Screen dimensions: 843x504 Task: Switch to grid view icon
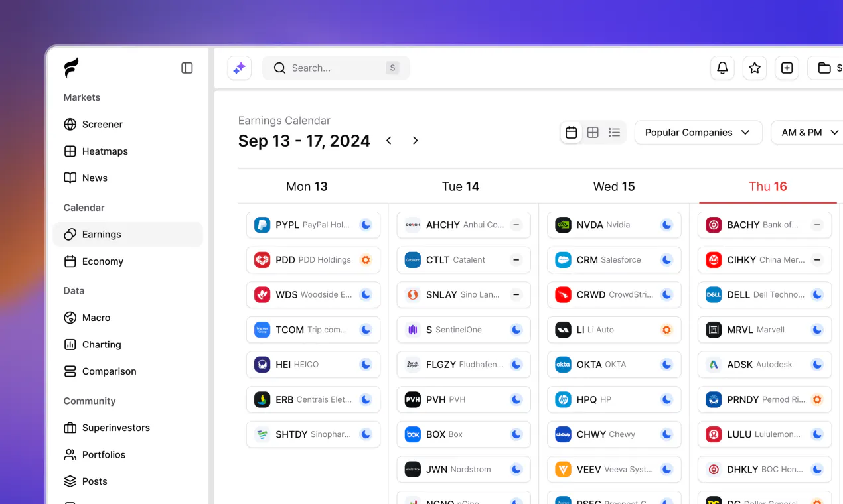(x=593, y=133)
